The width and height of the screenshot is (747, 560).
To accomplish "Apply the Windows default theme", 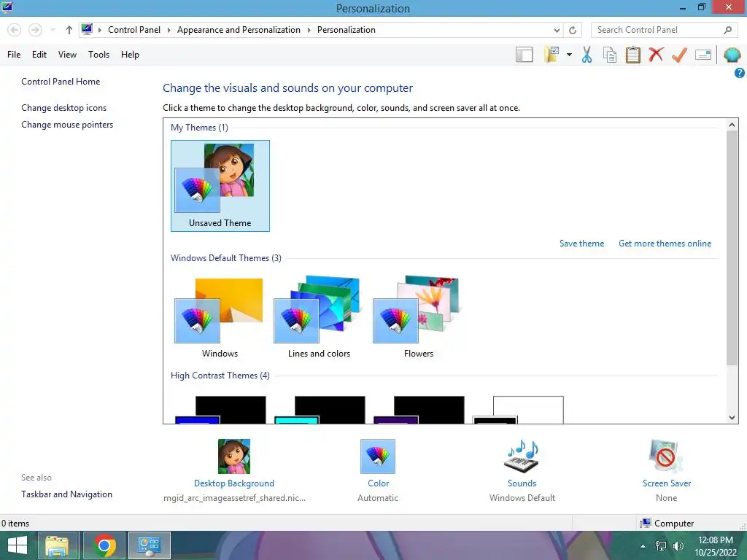I will pos(220,318).
